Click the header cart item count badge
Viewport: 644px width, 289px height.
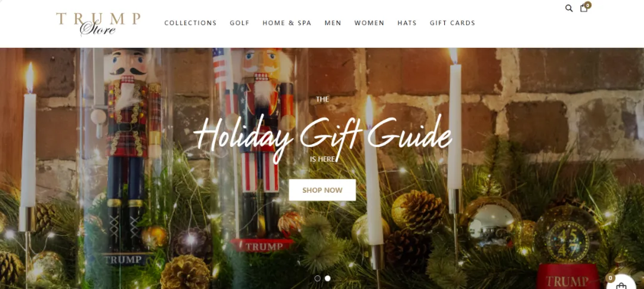pos(588,5)
